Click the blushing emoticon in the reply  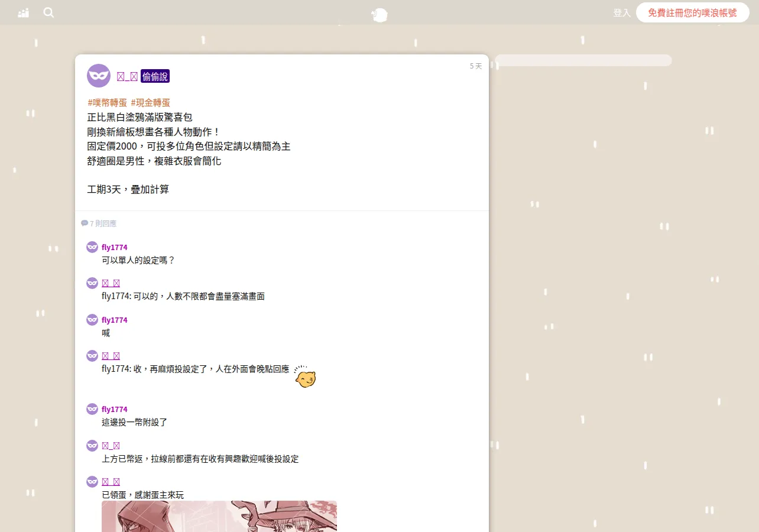click(305, 377)
